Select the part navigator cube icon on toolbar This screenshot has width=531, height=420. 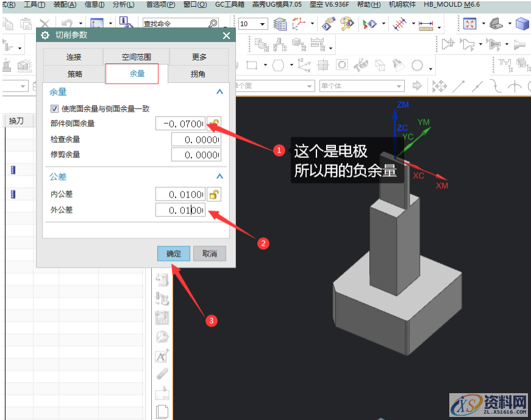coord(521,24)
